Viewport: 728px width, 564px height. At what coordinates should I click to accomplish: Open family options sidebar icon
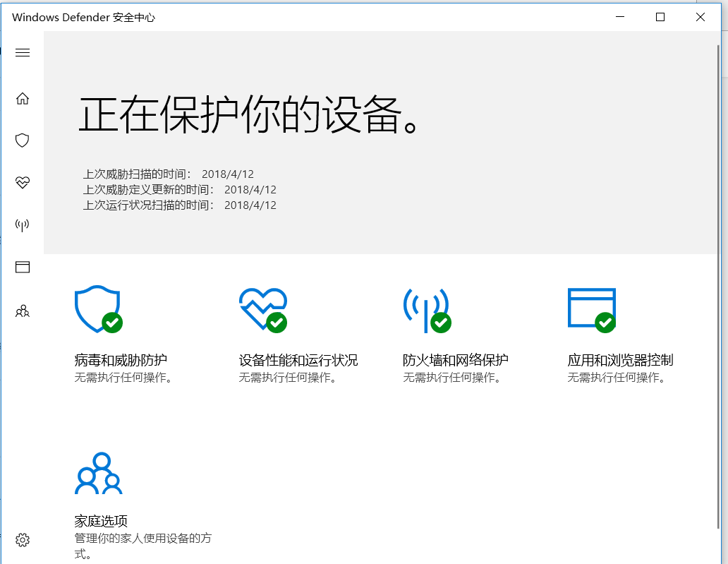tap(23, 311)
